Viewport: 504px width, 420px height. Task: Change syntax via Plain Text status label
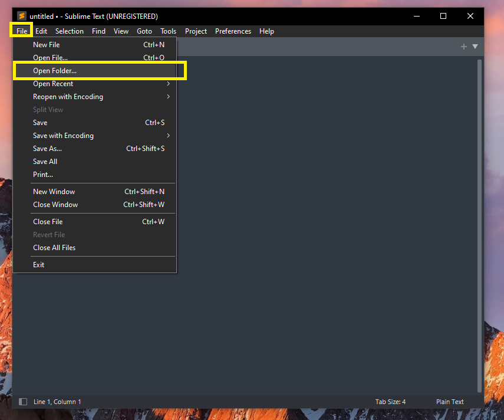pos(450,402)
